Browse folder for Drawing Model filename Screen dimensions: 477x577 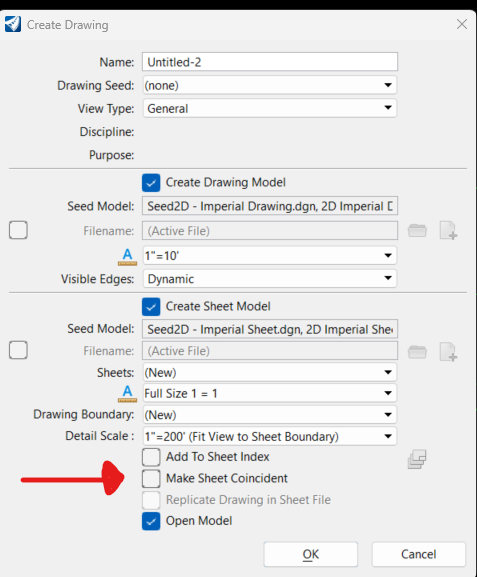417,231
